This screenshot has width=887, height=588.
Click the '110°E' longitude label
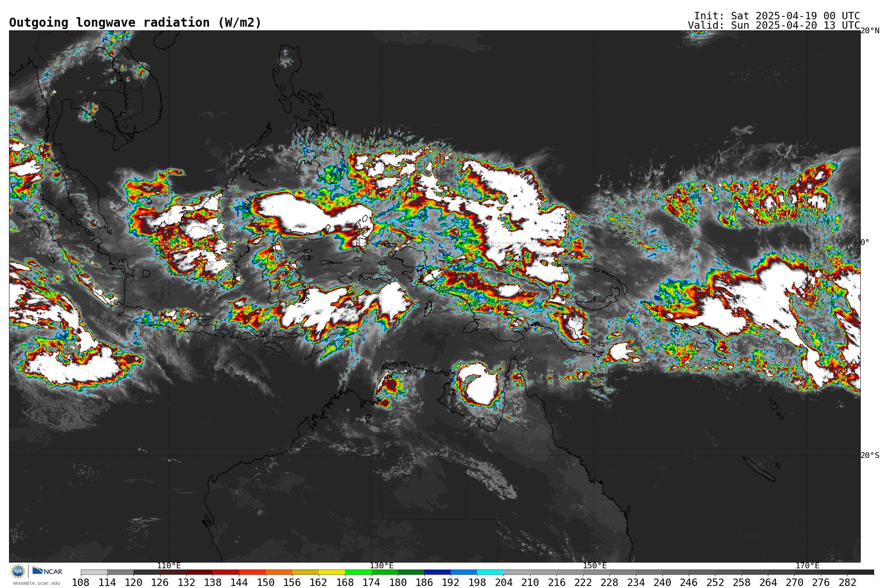pos(169,565)
